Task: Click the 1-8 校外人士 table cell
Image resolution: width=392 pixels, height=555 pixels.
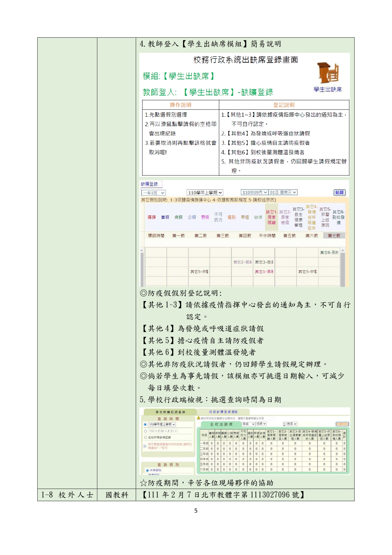Action: pos(67,495)
